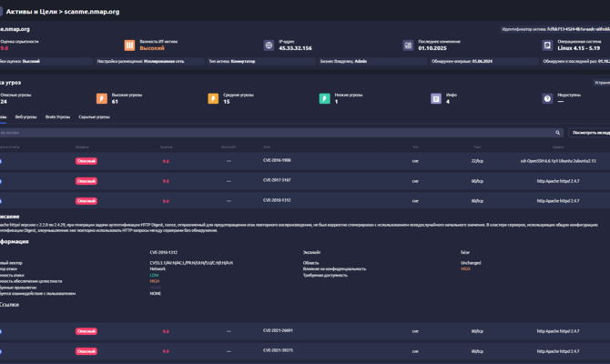Click the Info threats counter icon
The image size is (610, 364).
tap(436, 98)
